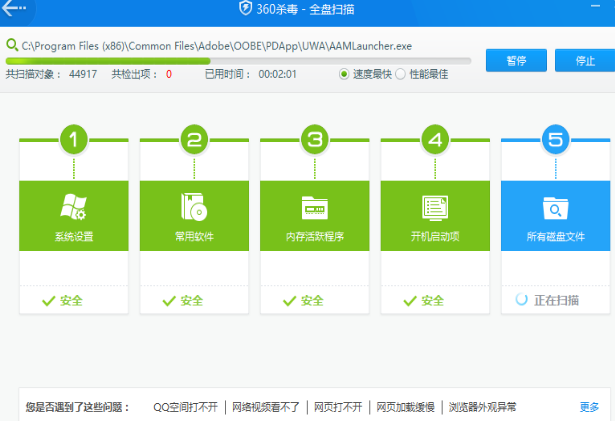Click the 360 shield logo icon
The height and width of the screenshot is (421, 615).
click(246, 9)
